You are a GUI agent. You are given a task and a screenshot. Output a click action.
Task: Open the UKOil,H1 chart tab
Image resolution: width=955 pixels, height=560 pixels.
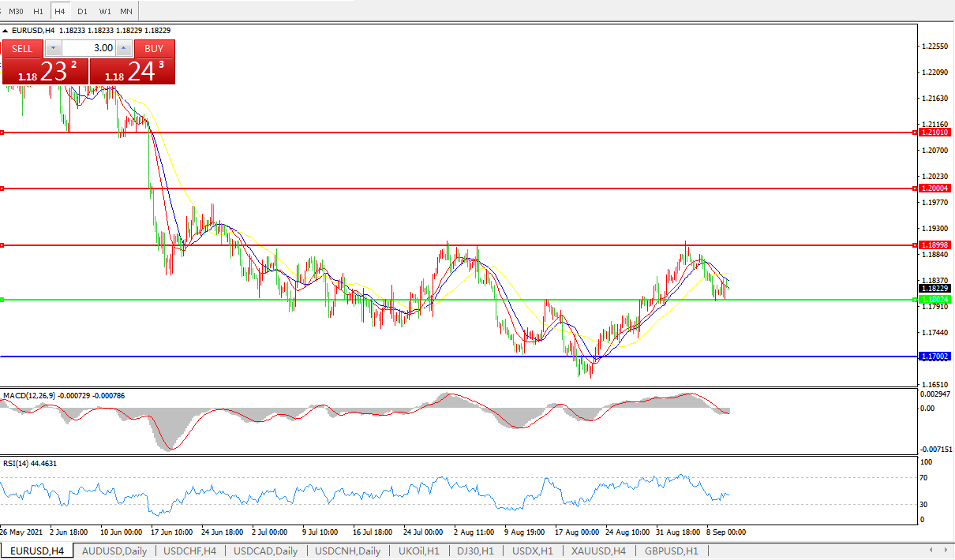pyautogui.click(x=419, y=551)
